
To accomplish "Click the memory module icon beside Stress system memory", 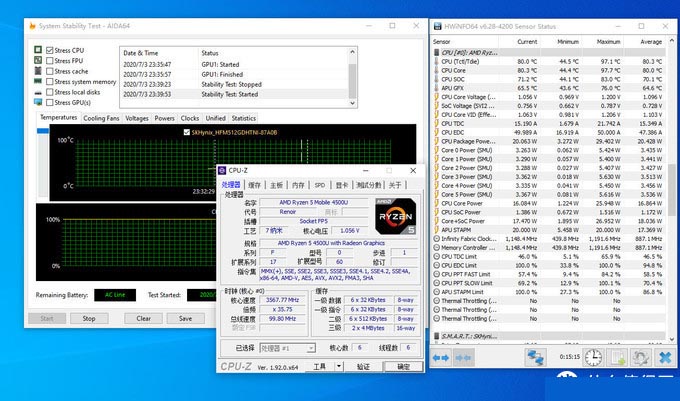I will pos(38,81).
